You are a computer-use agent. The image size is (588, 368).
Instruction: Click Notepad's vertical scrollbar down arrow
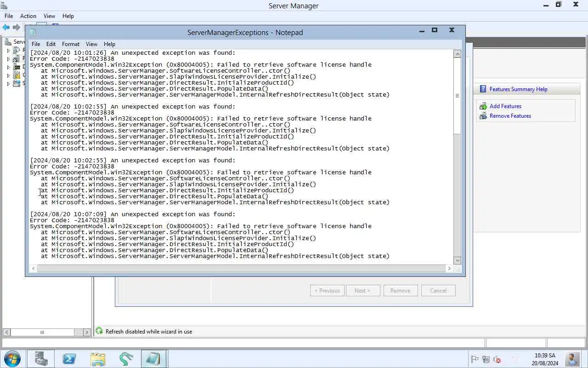coord(457,260)
